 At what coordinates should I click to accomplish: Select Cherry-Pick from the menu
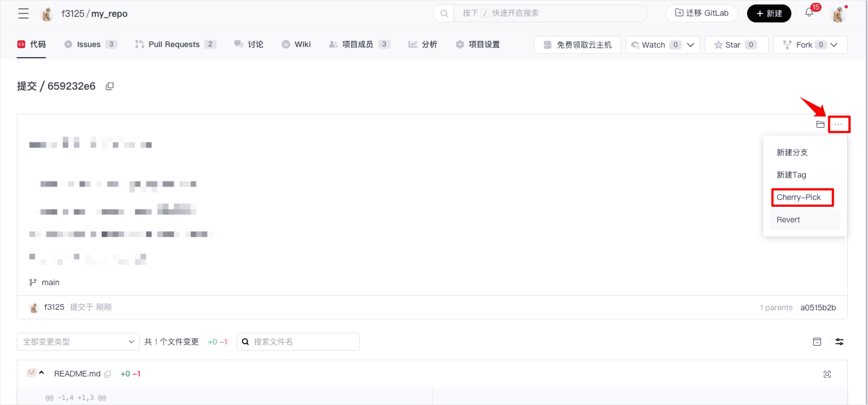(x=801, y=197)
